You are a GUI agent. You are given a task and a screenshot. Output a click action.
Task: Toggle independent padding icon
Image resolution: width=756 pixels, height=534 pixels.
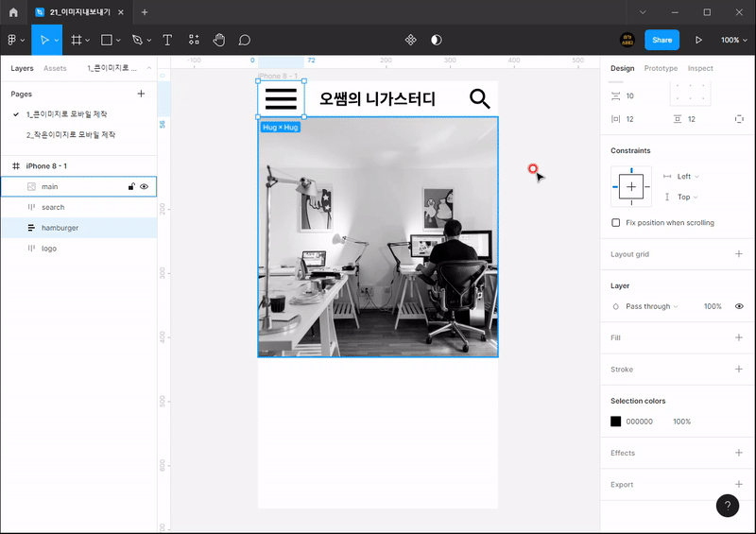click(739, 119)
